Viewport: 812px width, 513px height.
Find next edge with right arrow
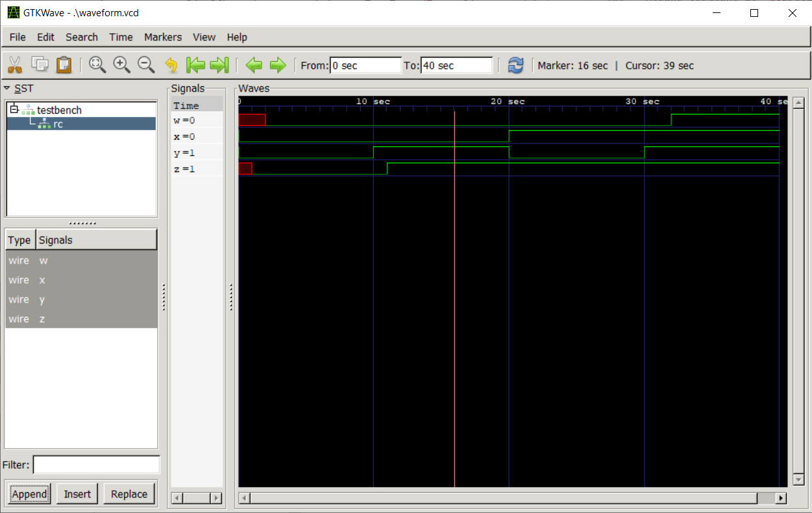[278, 65]
